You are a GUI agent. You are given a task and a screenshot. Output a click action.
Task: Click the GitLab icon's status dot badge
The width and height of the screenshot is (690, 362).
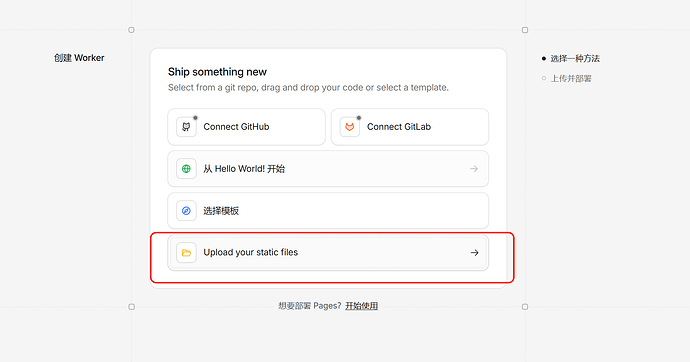coord(359,118)
